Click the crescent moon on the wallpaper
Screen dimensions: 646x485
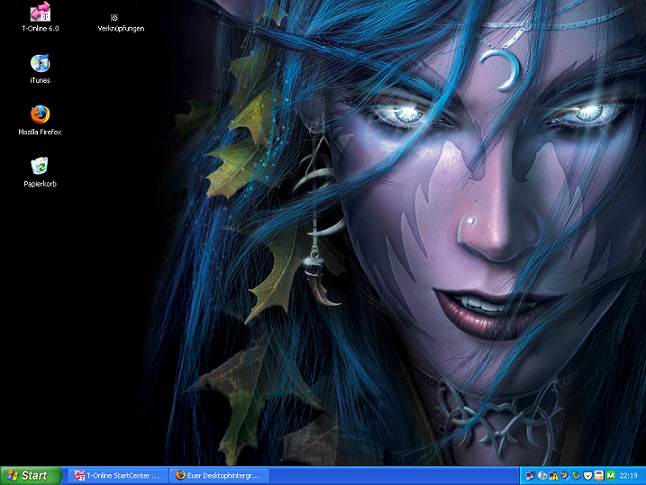click(496, 67)
